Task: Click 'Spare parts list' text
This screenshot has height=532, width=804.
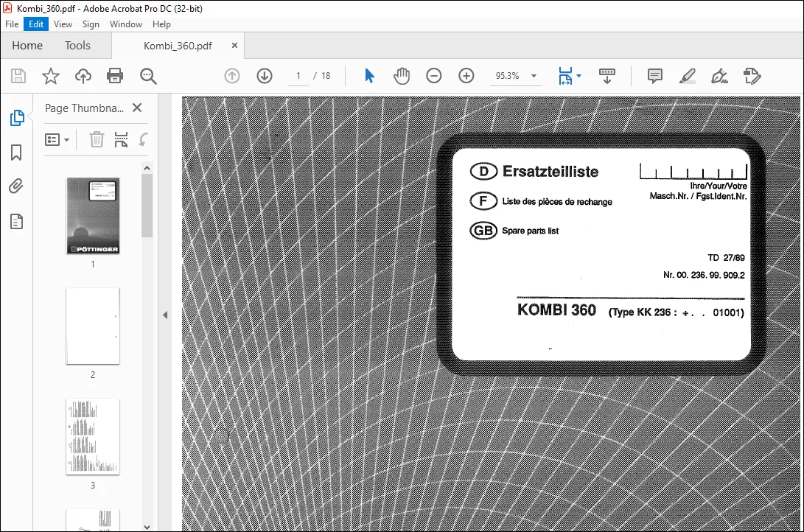Action: click(x=530, y=231)
